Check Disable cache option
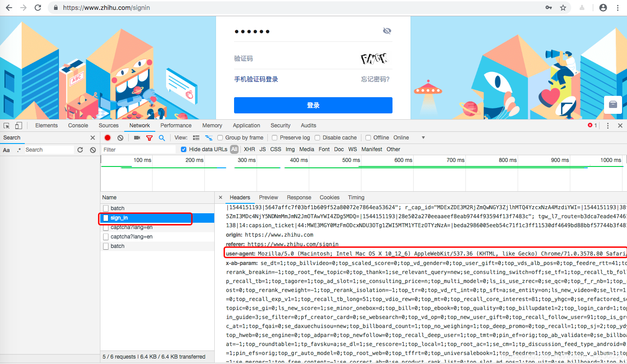The image size is (627, 364). (317, 138)
